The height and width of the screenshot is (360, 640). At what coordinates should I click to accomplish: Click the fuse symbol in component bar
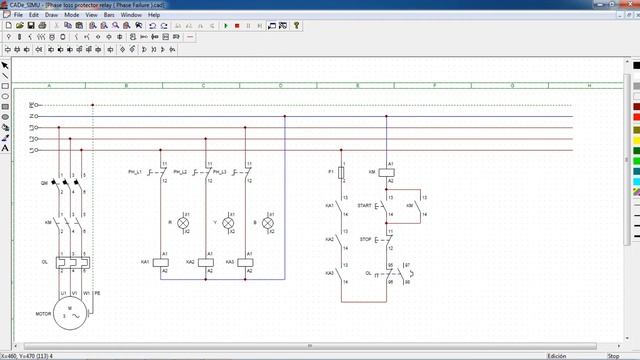tap(19, 37)
